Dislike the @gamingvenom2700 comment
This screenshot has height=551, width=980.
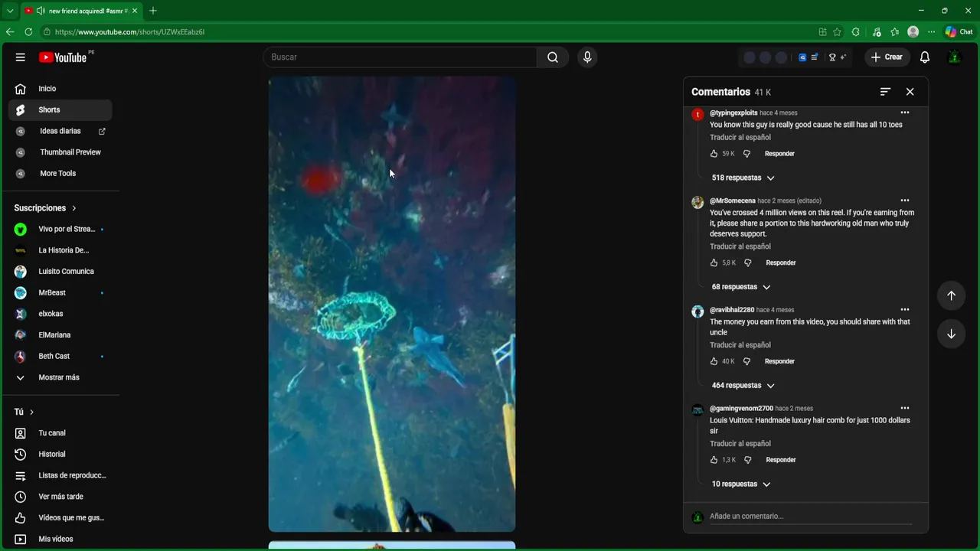click(748, 460)
